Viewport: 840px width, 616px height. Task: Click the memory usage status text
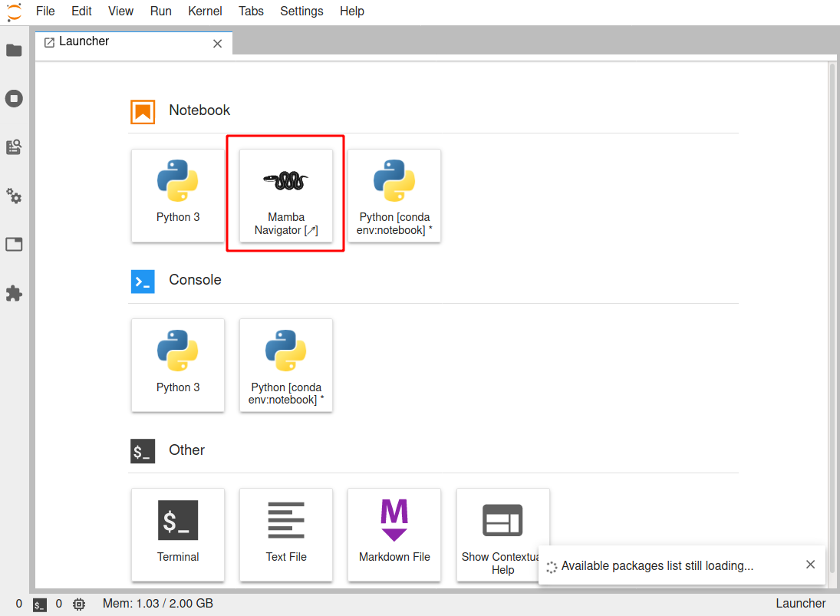[157, 604]
